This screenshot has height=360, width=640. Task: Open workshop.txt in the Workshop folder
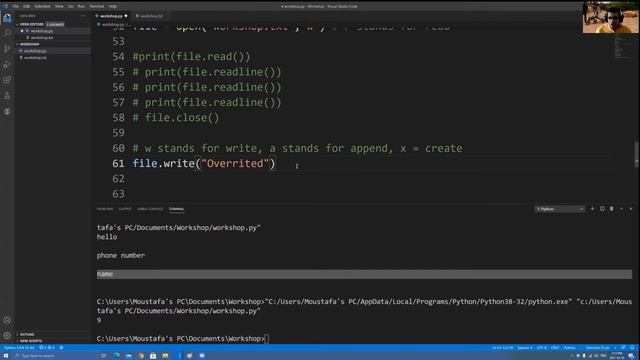53,58
